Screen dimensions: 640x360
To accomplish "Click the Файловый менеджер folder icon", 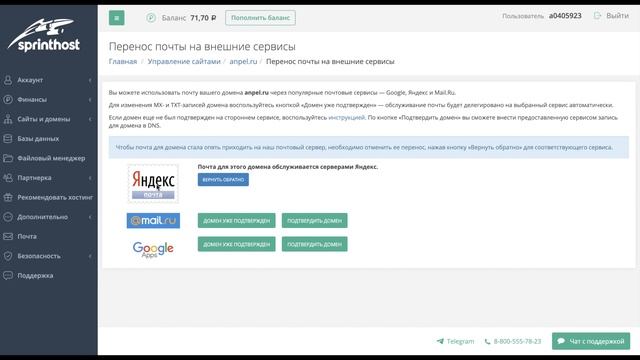I will [x=8, y=158].
